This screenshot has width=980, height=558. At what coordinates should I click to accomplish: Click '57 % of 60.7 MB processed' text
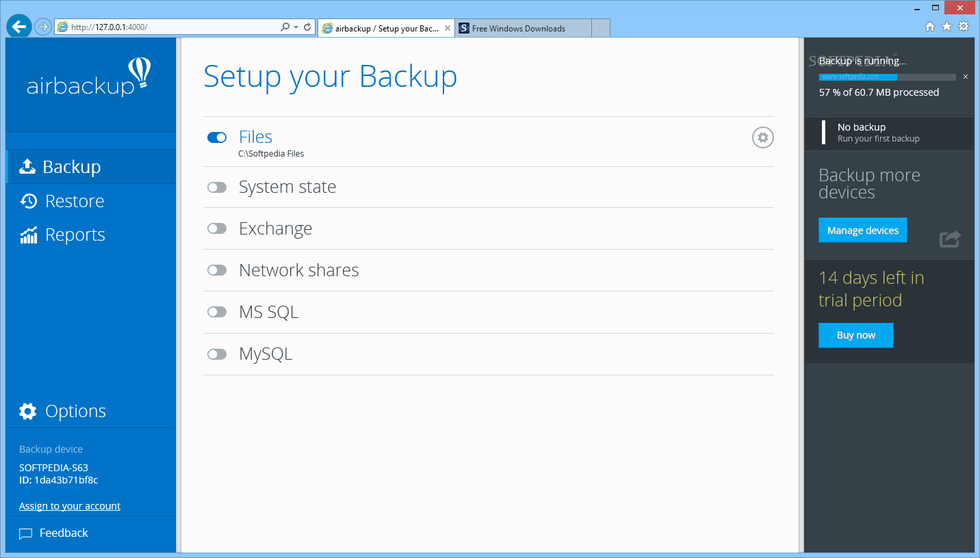879,92
